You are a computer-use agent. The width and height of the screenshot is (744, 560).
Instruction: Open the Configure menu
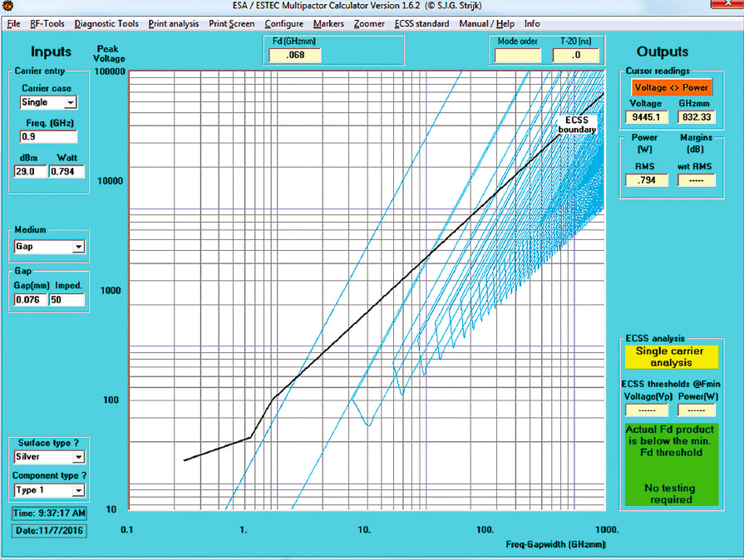pyautogui.click(x=283, y=24)
